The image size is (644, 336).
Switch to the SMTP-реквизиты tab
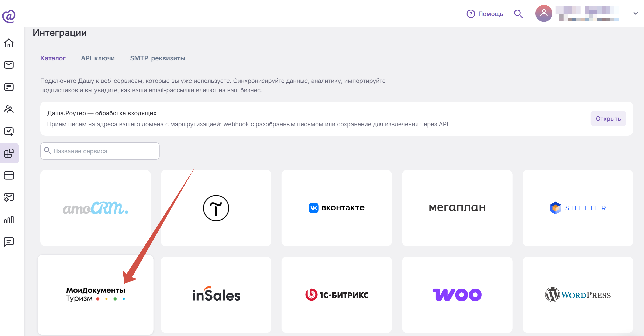tap(158, 58)
